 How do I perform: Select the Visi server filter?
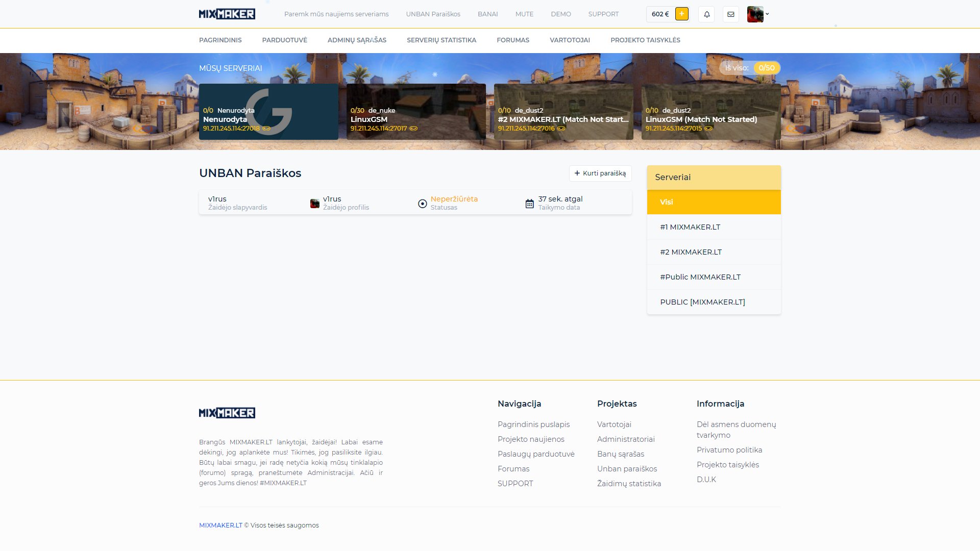click(714, 202)
